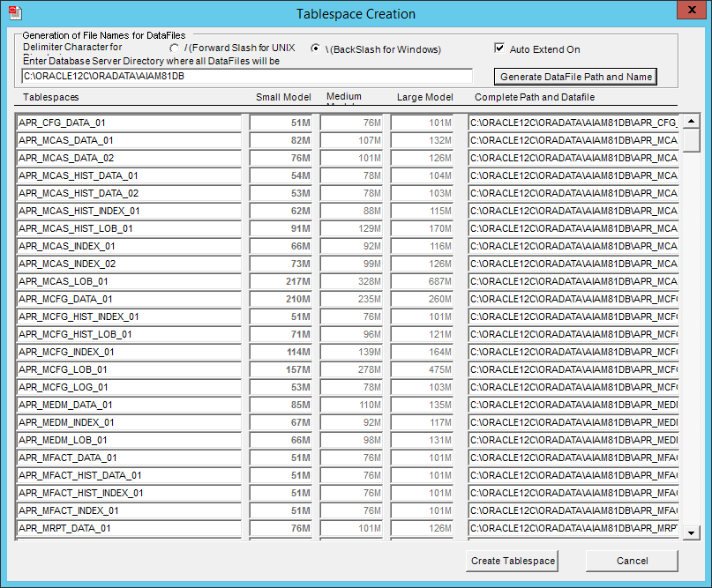
Task: Select the APR_MFACT_HIST_DATA_01 tablespace field
Action: point(129,476)
